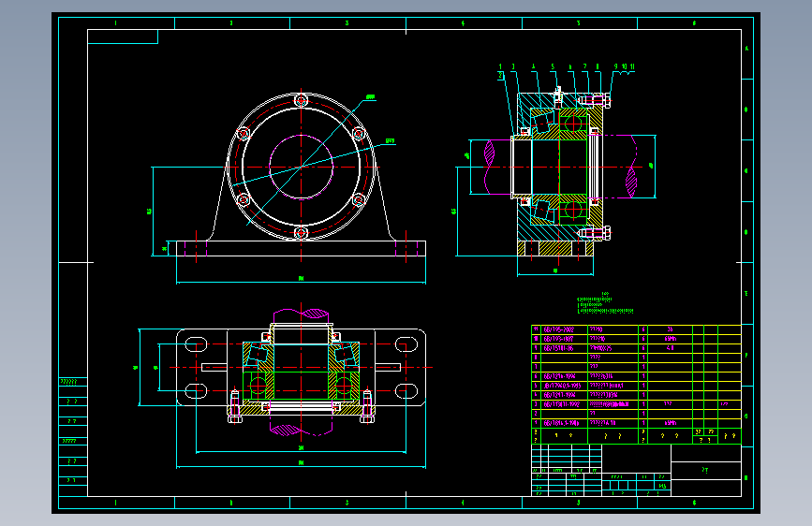Select balloon number 11 at bracket end
Screen dimensions: 812x526
coord(632,66)
